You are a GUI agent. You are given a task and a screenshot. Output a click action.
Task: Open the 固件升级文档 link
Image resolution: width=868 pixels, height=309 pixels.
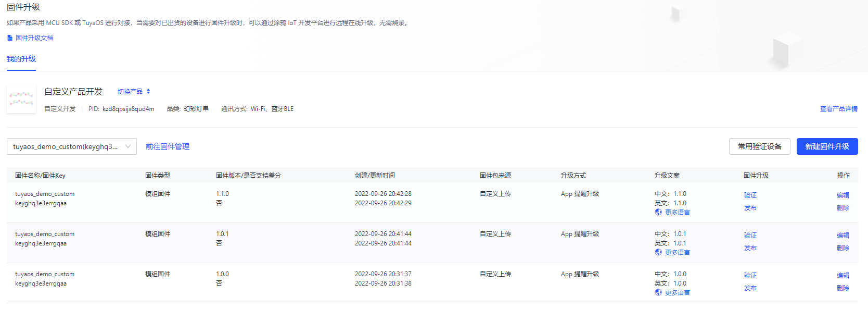(x=34, y=38)
